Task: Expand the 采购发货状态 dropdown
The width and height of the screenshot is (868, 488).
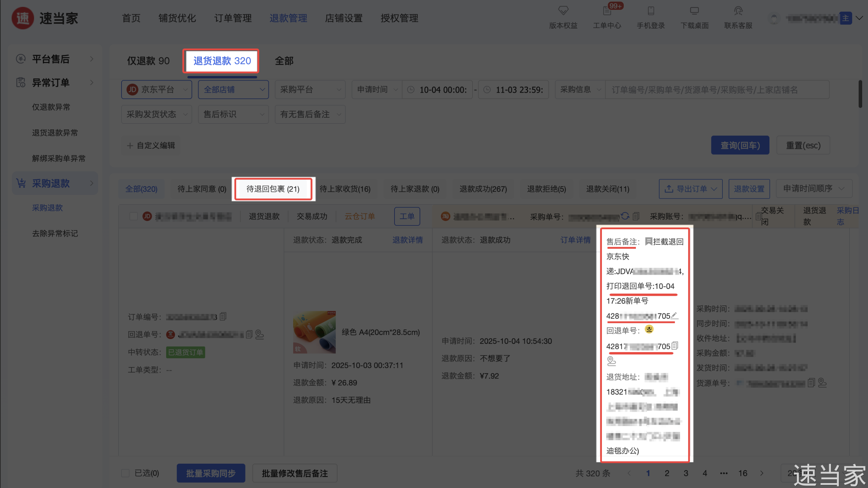Action: tap(157, 114)
